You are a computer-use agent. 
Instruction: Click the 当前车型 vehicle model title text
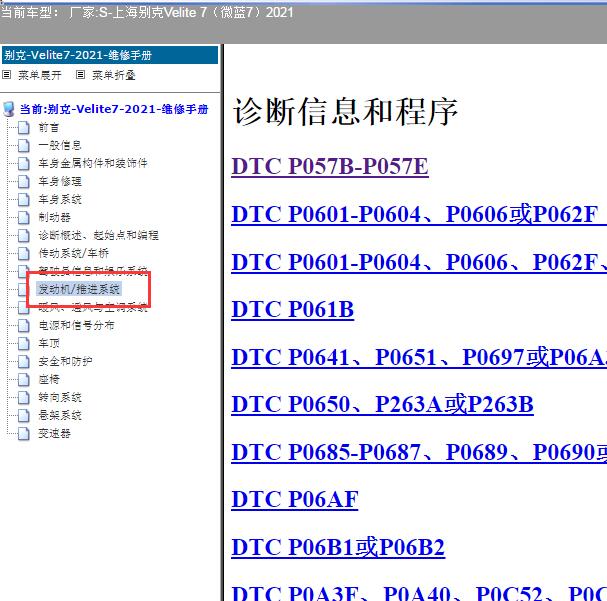click(x=147, y=13)
